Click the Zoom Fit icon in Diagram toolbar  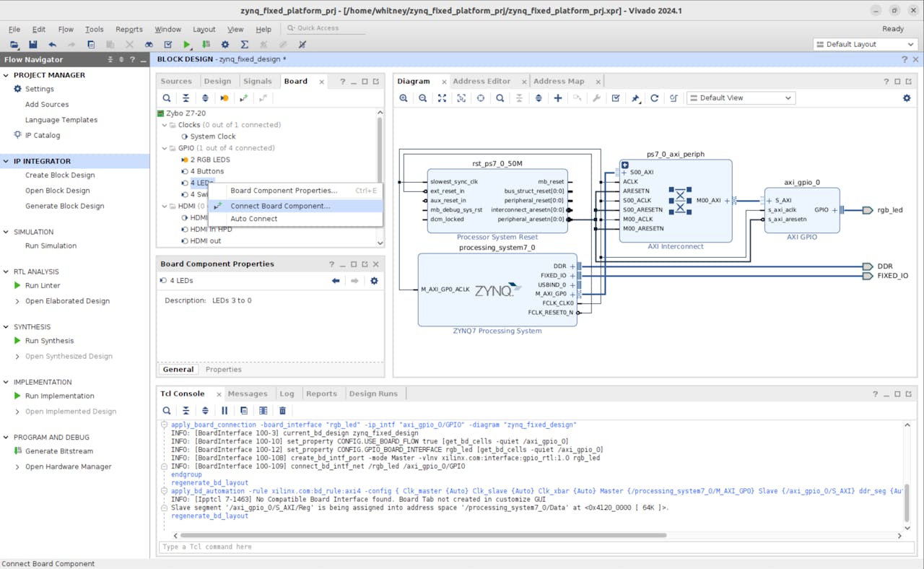point(442,98)
